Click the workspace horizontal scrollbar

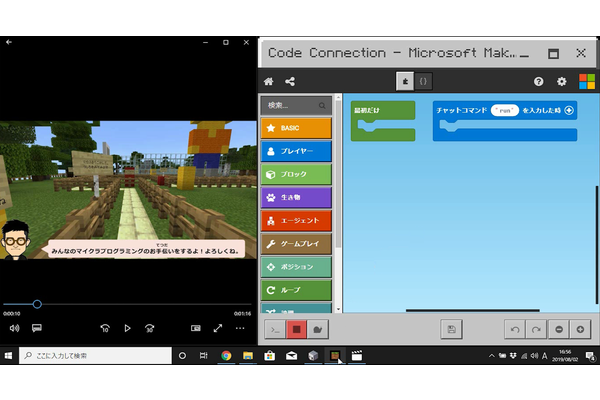(473, 310)
